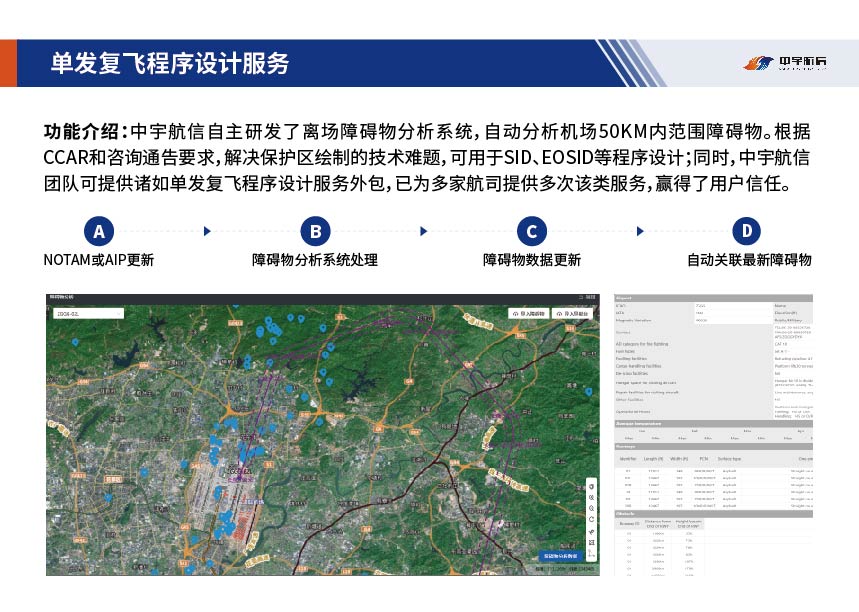
Task: Click the 障碍物分析系统处理 step label
Action: click(315, 260)
